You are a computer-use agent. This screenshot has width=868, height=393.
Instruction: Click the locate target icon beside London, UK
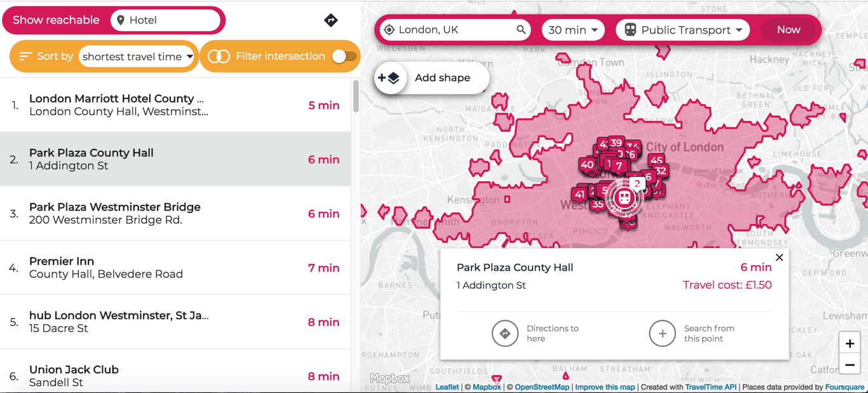coord(390,30)
